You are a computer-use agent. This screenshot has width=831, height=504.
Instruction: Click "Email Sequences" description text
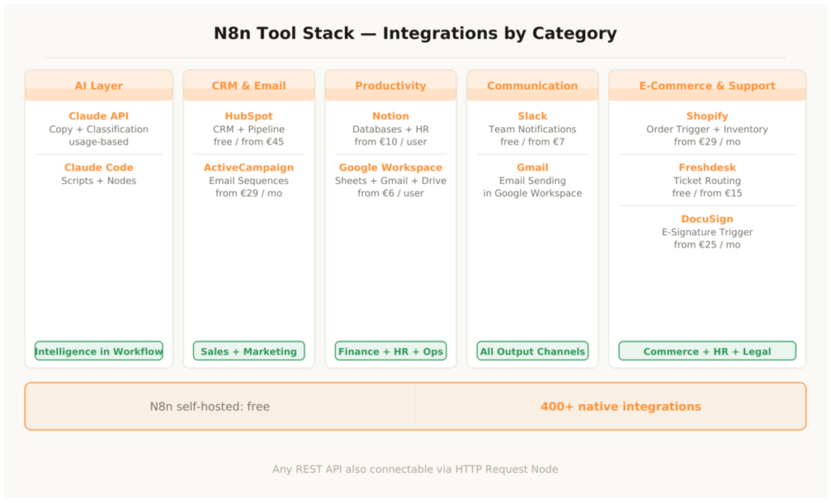pyautogui.click(x=248, y=181)
